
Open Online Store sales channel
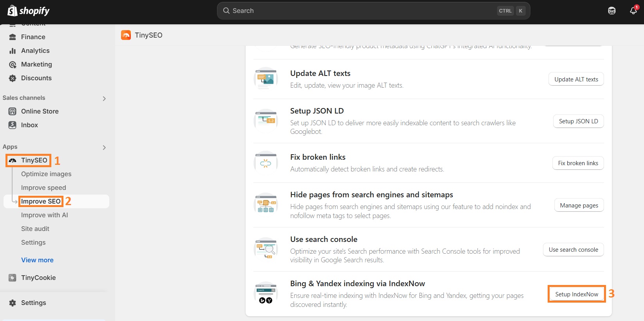40,111
